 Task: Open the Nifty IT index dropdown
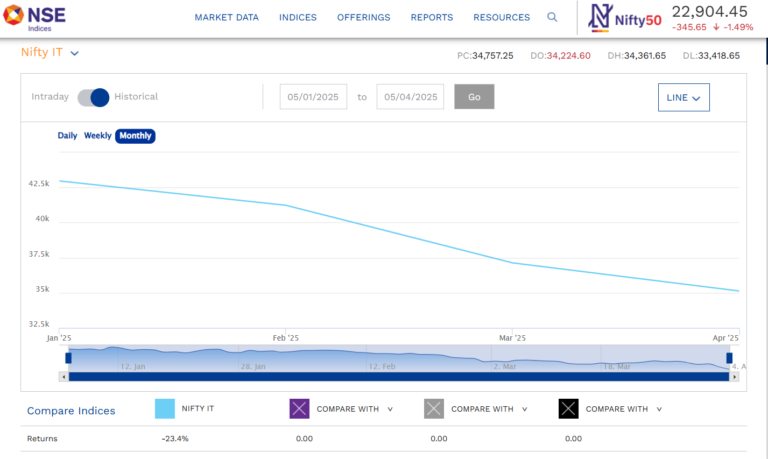point(49,52)
